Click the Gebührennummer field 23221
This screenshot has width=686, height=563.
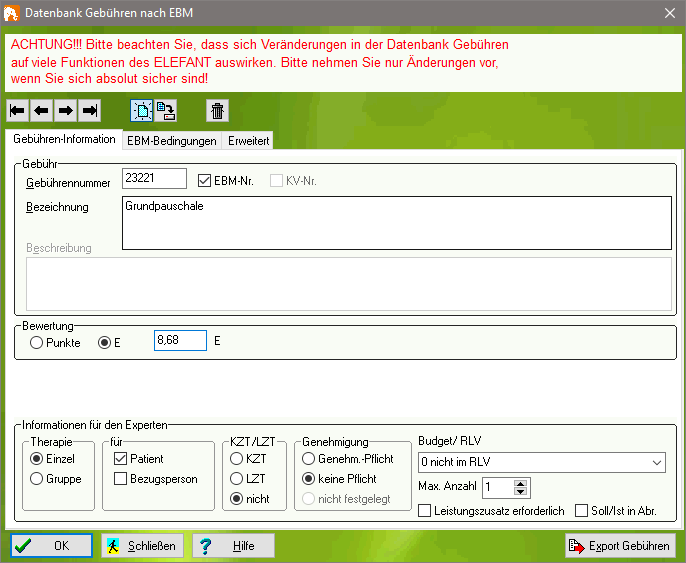coord(154,178)
